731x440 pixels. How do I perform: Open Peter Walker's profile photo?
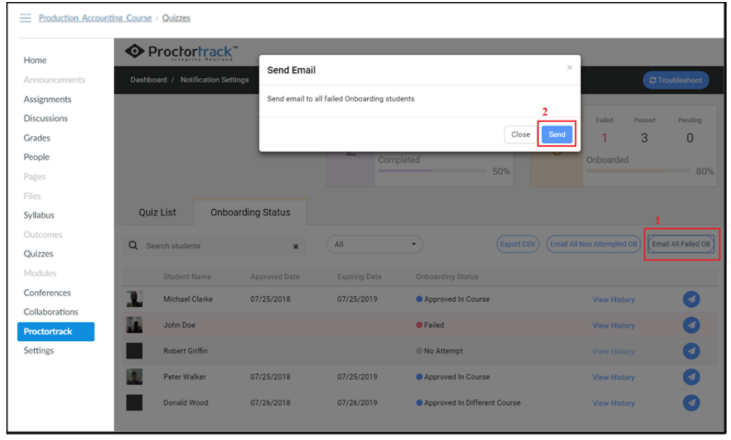pos(134,377)
